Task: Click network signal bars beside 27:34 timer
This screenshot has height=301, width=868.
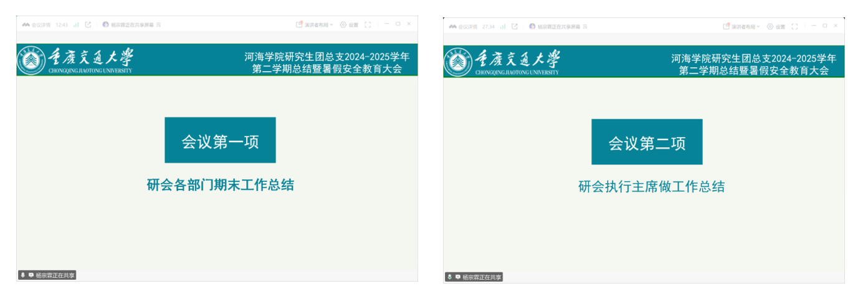Action: point(503,27)
